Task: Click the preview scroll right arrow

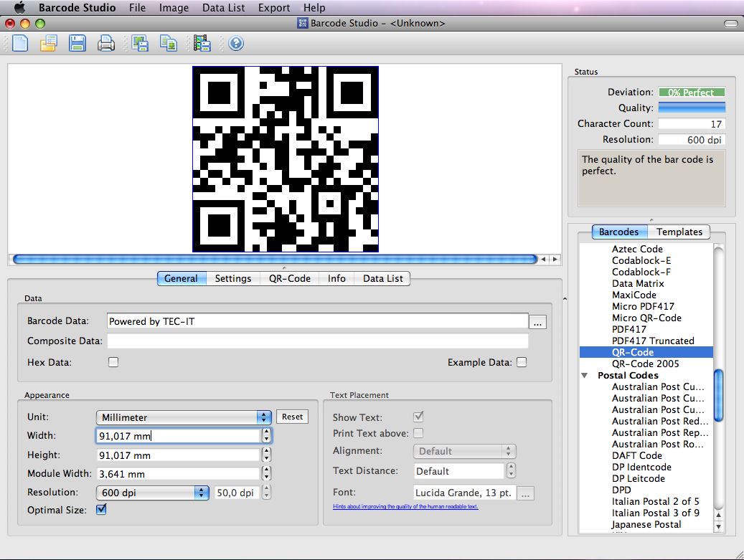Action: click(555, 260)
